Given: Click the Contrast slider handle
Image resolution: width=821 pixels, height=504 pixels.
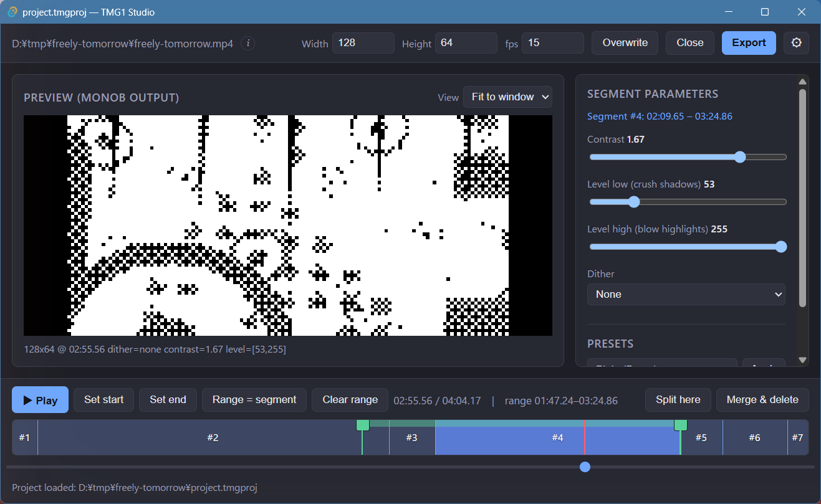Looking at the screenshot, I should pos(740,157).
